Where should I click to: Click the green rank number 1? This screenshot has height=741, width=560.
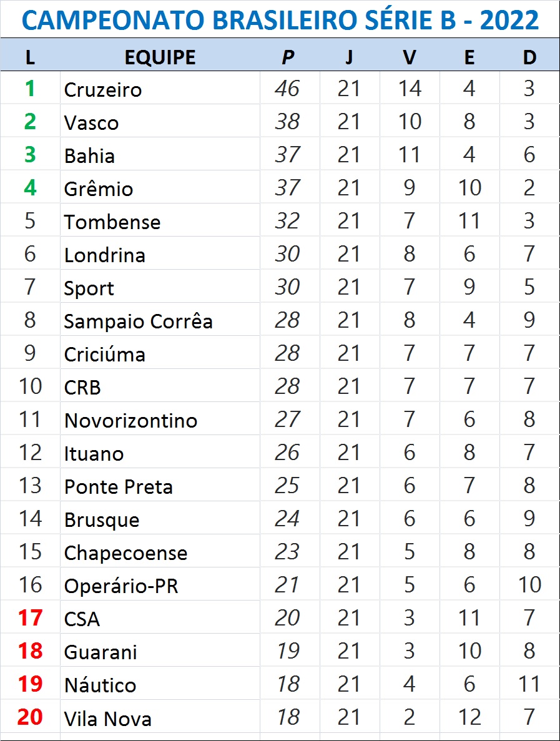tap(30, 89)
